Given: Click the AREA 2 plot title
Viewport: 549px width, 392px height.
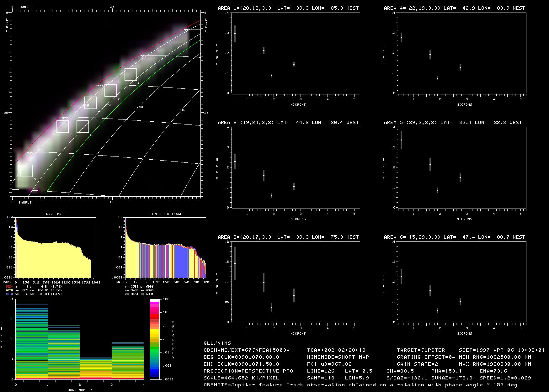Looking at the screenshot, I should click(x=288, y=123).
